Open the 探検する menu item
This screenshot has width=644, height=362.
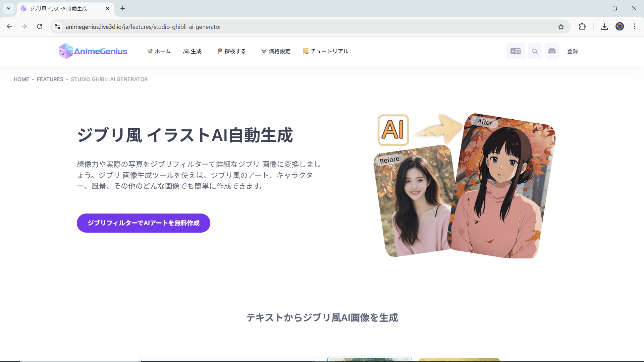232,51
